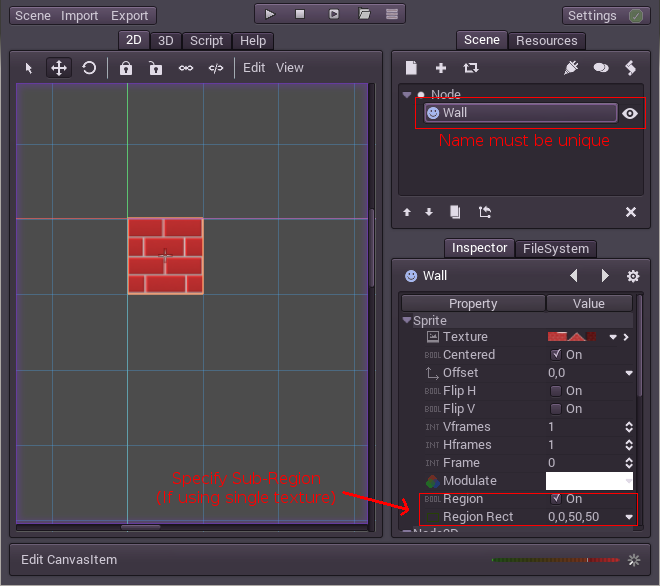
Task: Lock the selected object
Action: (x=126, y=68)
